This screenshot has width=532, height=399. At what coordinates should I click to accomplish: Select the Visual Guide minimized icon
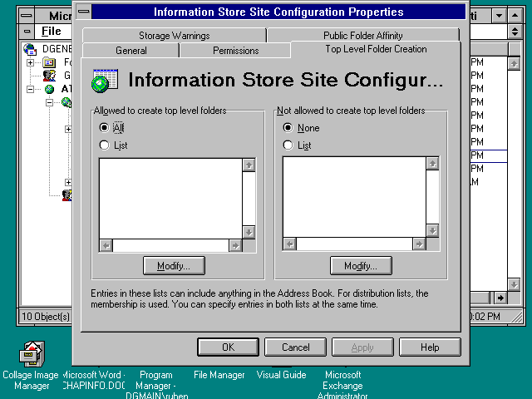pyautogui.click(x=281, y=375)
